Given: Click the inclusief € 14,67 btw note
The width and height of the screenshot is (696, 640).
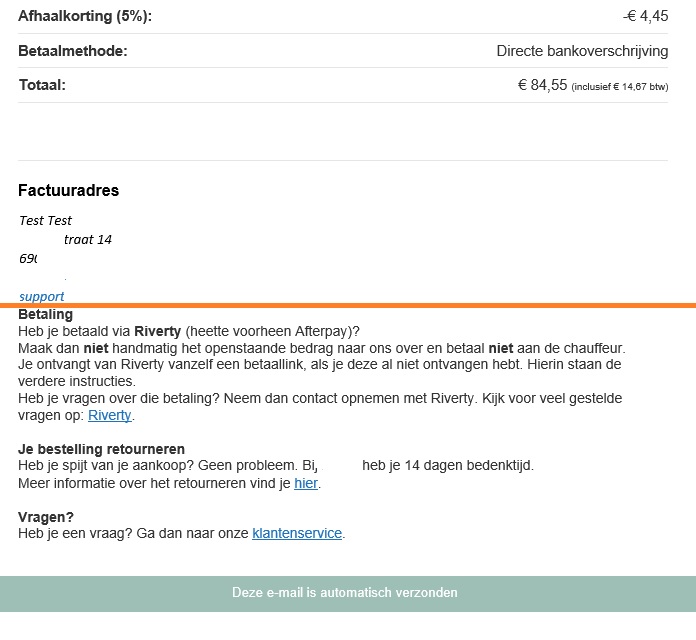Looking at the screenshot, I should click(620, 87).
